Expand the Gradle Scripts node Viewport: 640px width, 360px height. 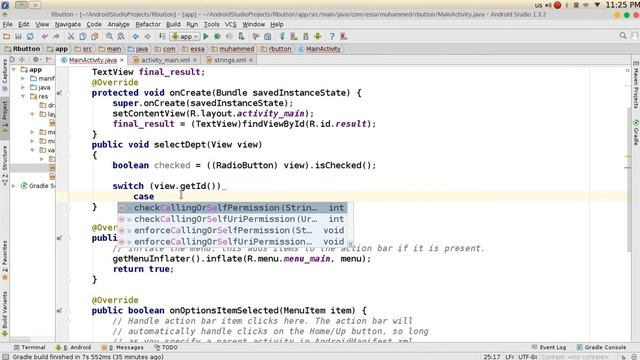14,186
